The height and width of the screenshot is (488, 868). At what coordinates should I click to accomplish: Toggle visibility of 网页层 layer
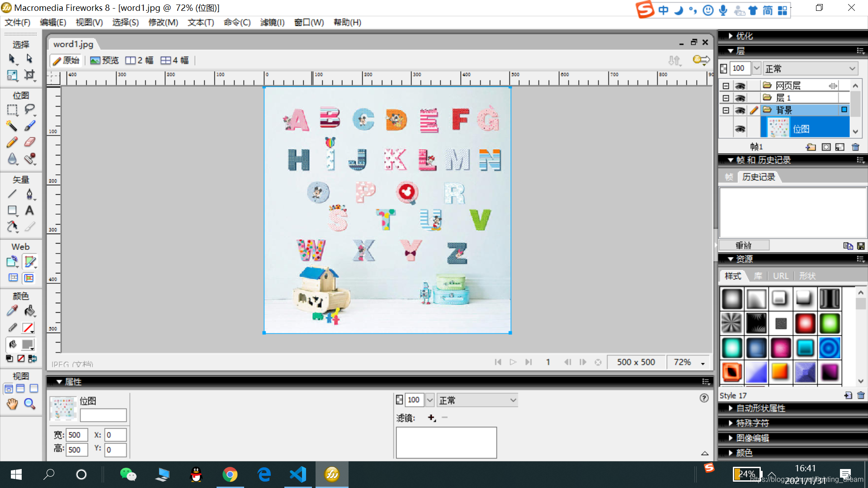pyautogui.click(x=740, y=86)
